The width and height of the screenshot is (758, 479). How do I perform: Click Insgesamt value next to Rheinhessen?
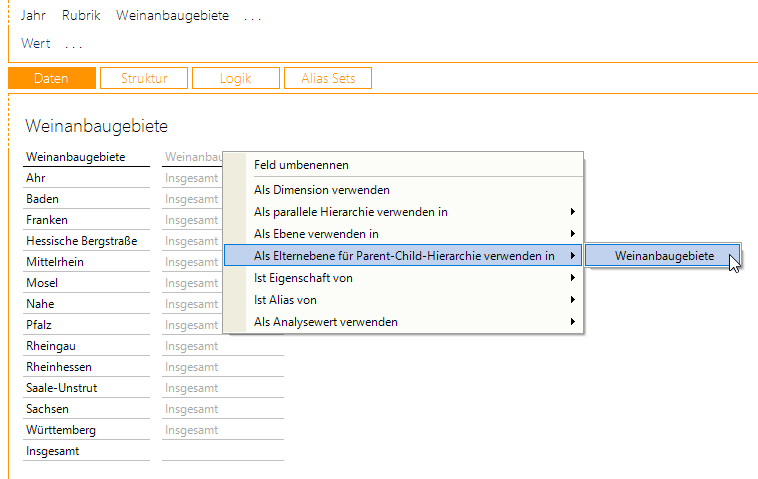click(x=192, y=367)
